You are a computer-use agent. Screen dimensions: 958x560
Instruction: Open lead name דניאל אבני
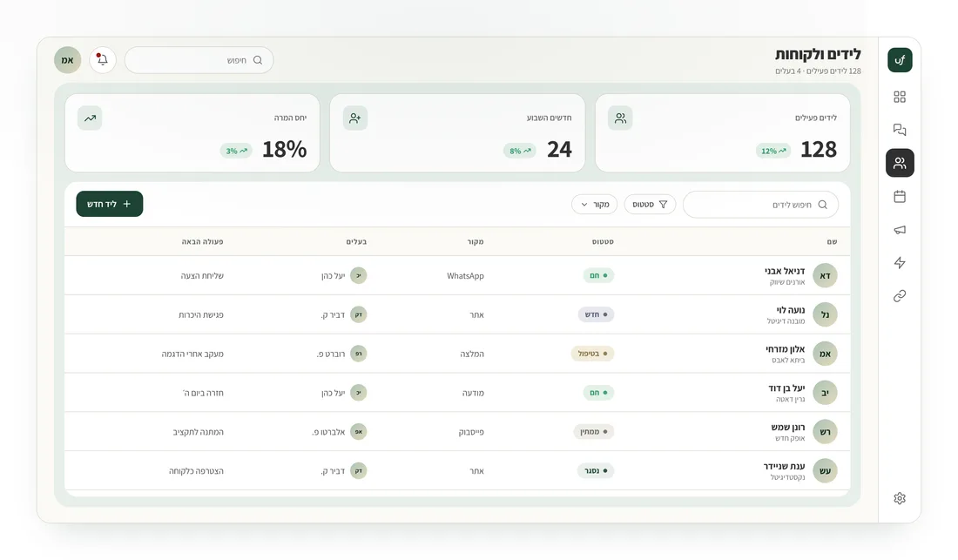tap(785, 271)
